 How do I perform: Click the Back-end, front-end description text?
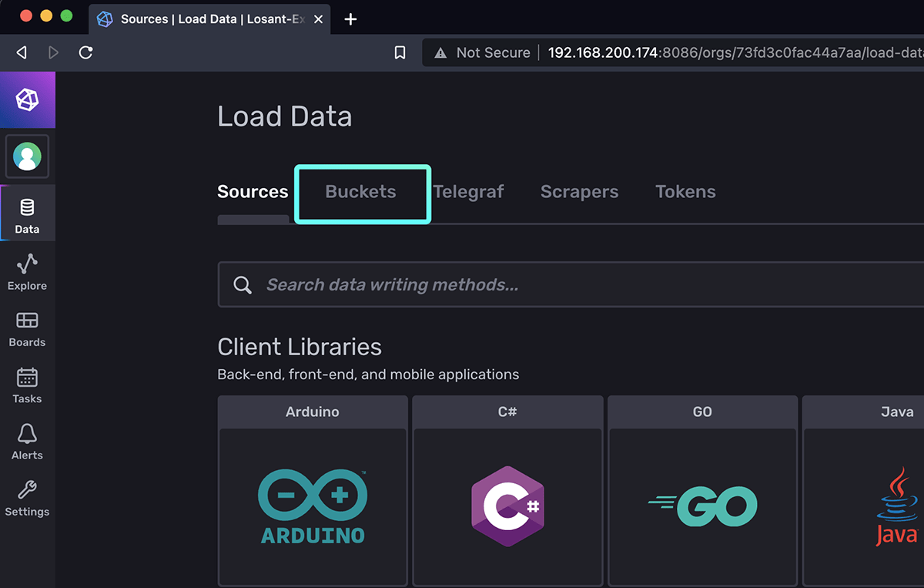click(368, 375)
